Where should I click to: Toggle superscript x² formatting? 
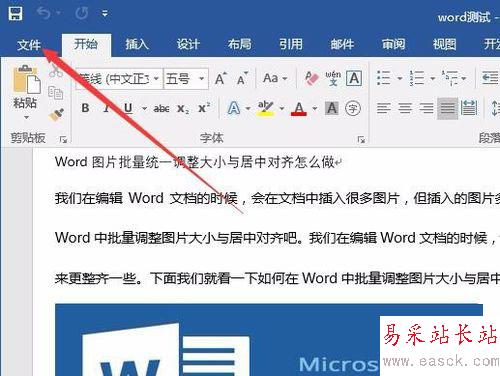[x=204, y=108]
